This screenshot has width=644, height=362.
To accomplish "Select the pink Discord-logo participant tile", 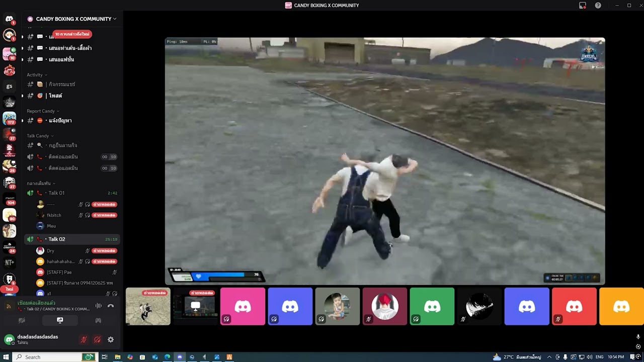I will [x=243, y=306].
